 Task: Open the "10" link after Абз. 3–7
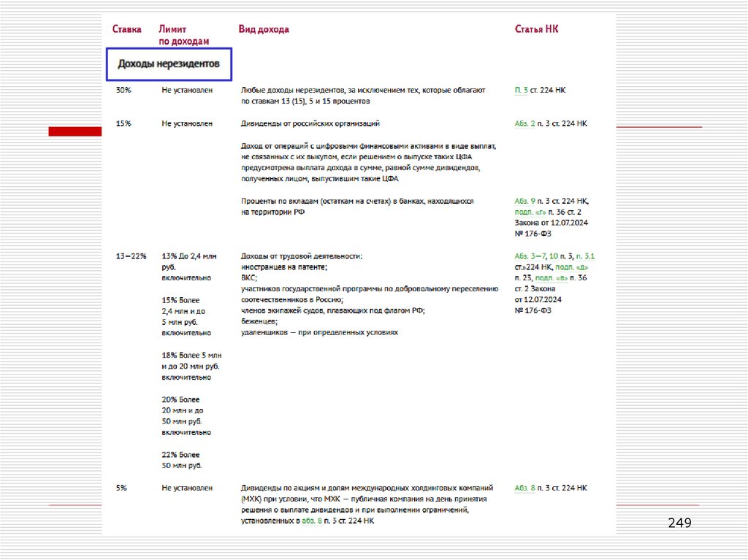click(x=554, y=256)
